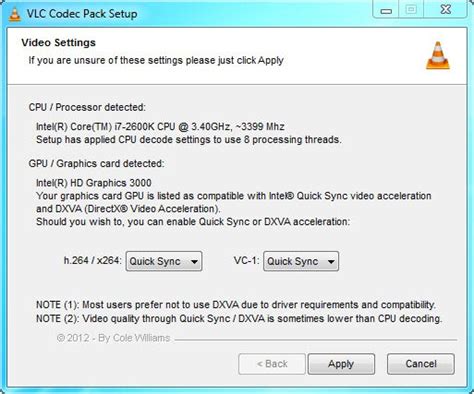Click 'Your graphics card GPU is listed' line

click(x=234, y=196)
